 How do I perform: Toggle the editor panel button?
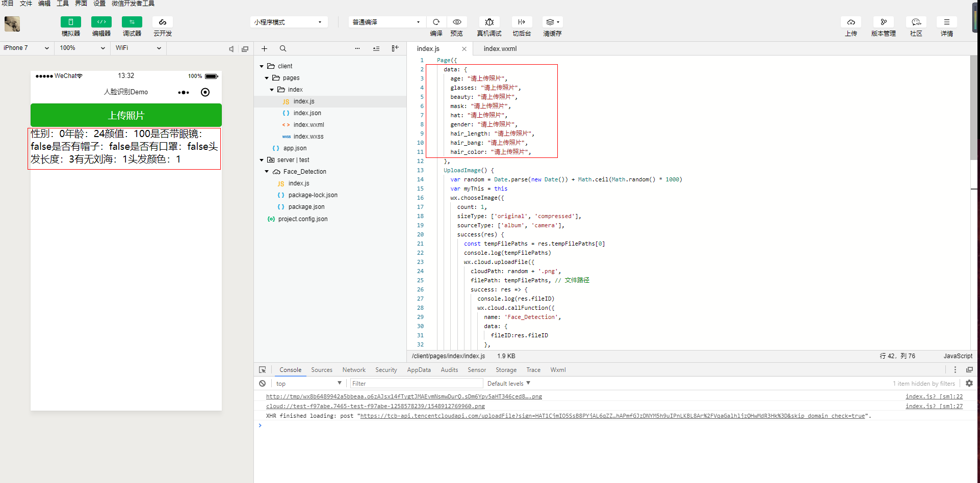(101, 22)
